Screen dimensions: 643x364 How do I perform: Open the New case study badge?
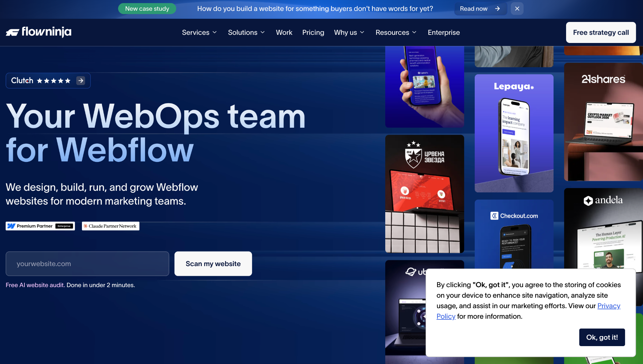147,9
